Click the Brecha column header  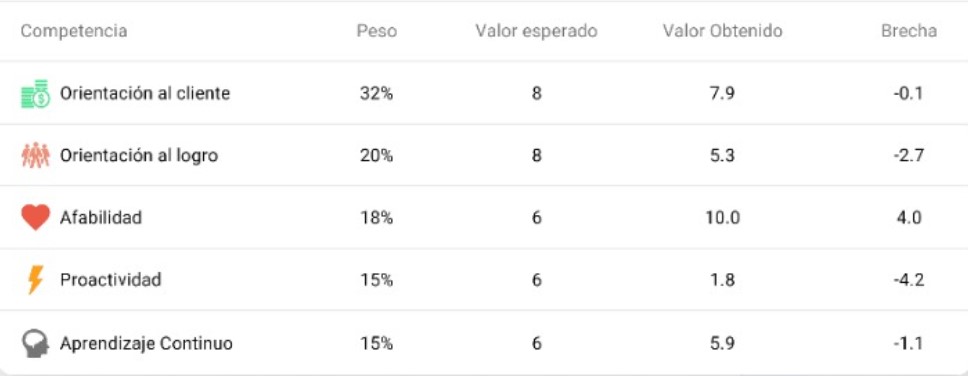click(x=909, y=31)
